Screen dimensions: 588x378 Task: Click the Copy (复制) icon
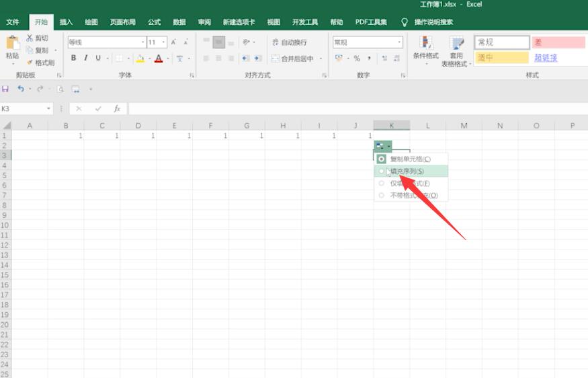pos(30,50)
